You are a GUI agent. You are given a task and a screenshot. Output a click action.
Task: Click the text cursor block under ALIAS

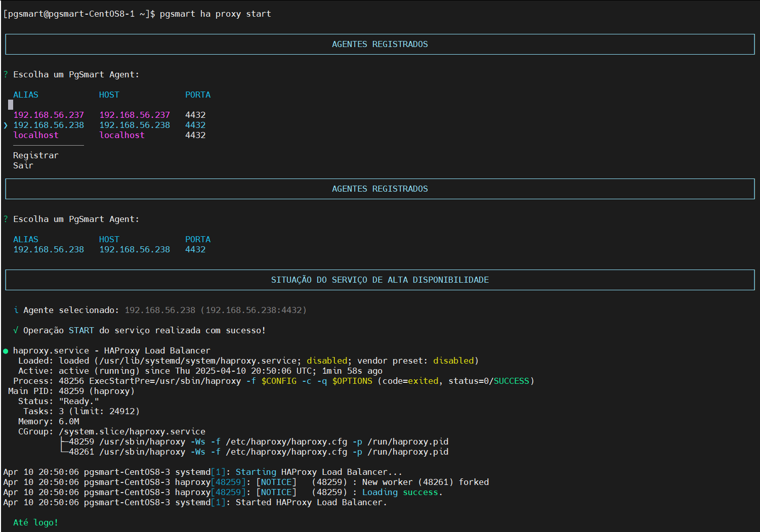pos(11,105)
